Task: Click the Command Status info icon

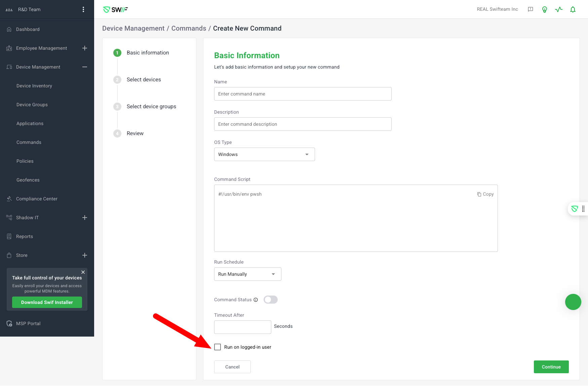Action: click(x=256, y=300)
